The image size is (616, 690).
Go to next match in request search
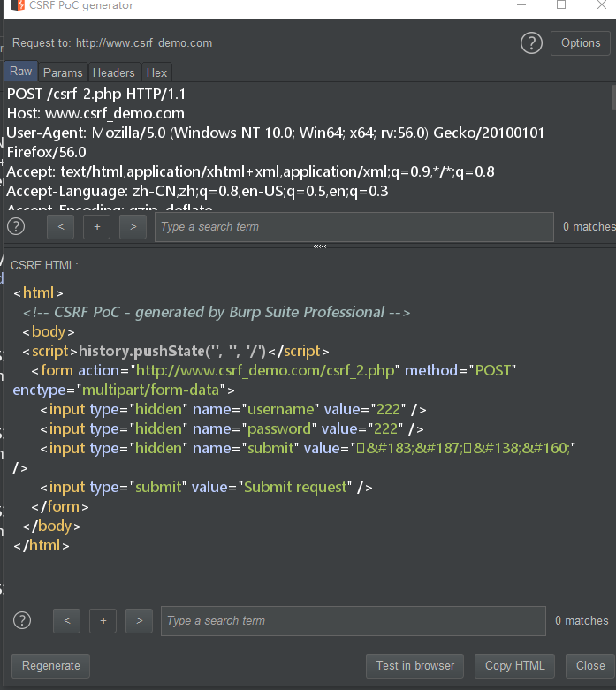pyautogui.click(x=133, y=227)
